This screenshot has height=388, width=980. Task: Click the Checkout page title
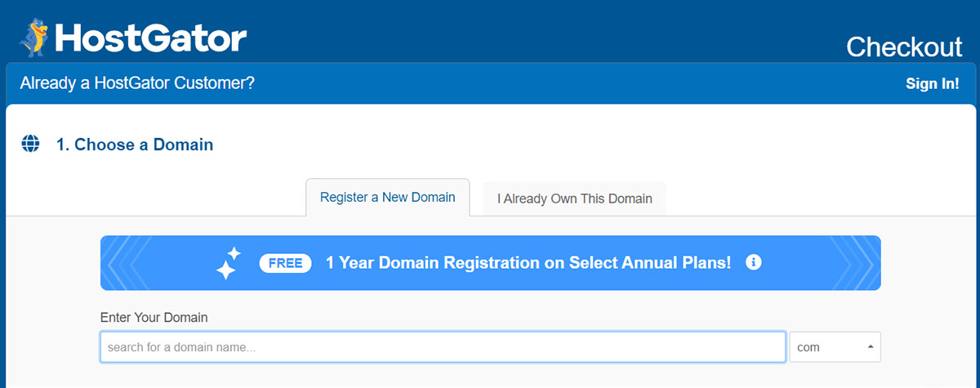[x=904, y=47]
